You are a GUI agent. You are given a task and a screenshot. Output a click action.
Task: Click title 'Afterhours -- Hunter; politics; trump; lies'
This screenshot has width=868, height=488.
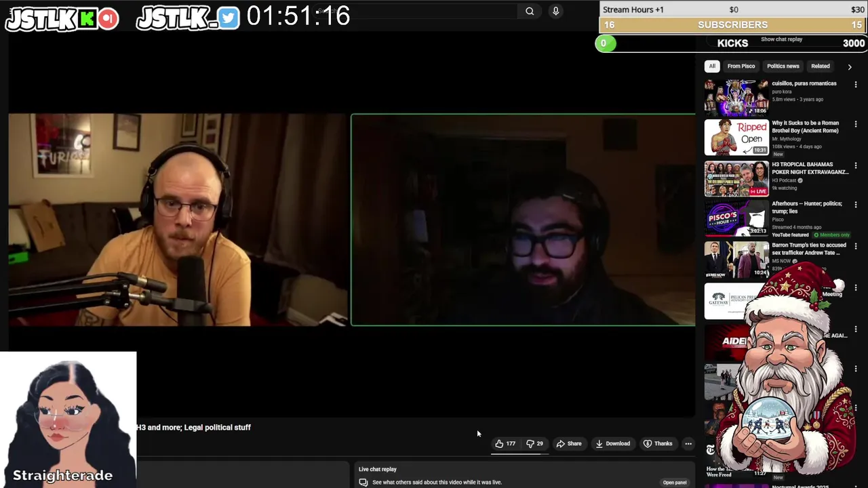pos(807,207)
